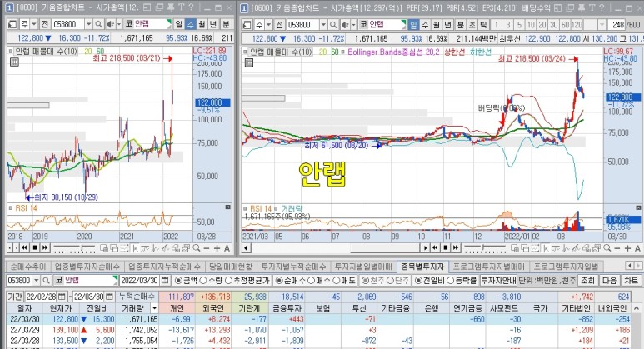Open speaker alert icon in right chart
This screenshot has height=349, width=644.
coord(345,25)
